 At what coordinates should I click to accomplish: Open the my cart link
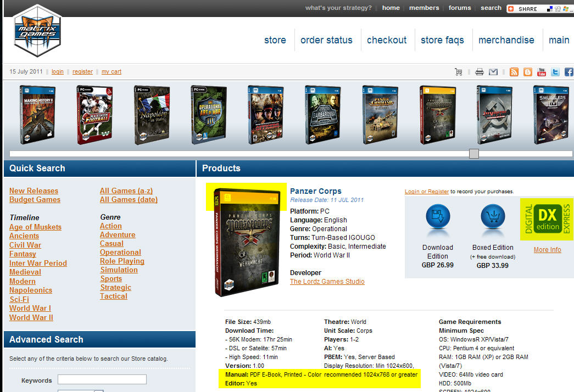(x=112, y=72)
